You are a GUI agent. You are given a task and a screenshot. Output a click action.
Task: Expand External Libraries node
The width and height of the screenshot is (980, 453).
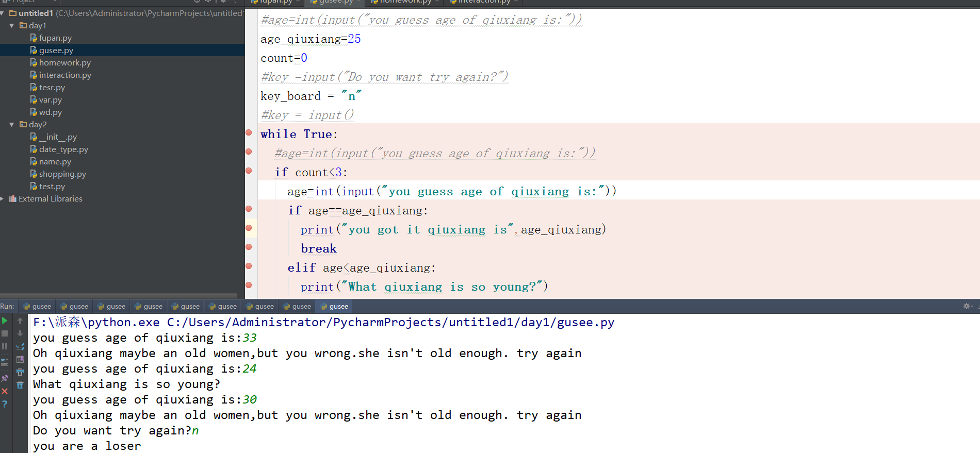coord(3,198)
